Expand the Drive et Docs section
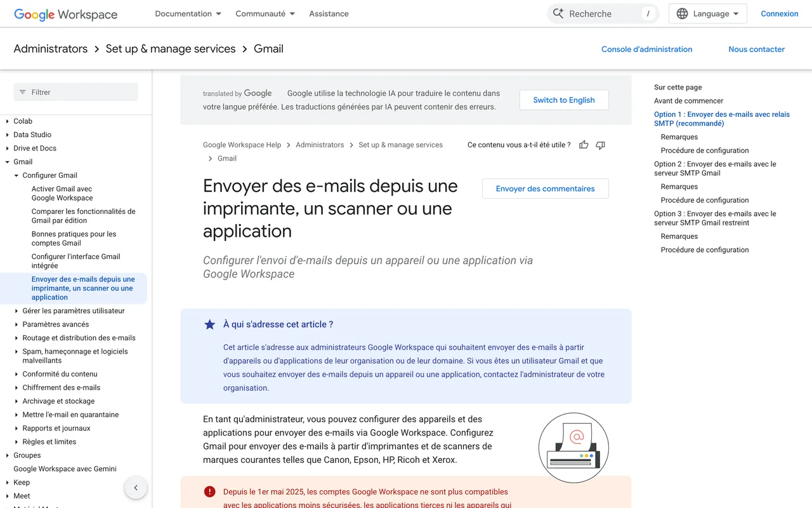 coord(8,148)
